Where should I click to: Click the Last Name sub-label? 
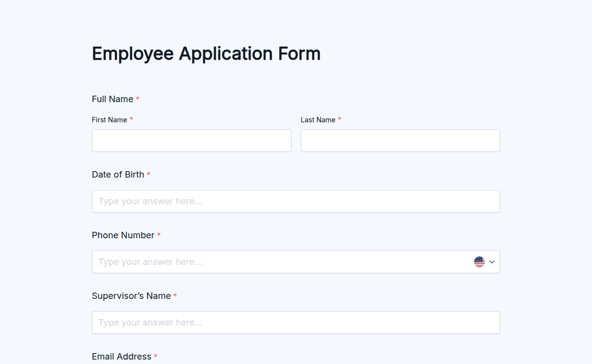point(317,119)
